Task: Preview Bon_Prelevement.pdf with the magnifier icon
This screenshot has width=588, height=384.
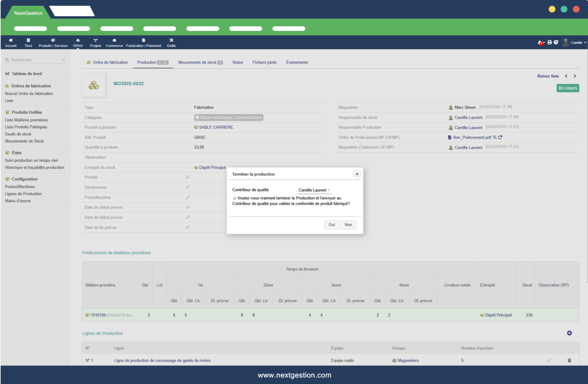Action: (x=495, y=137)
